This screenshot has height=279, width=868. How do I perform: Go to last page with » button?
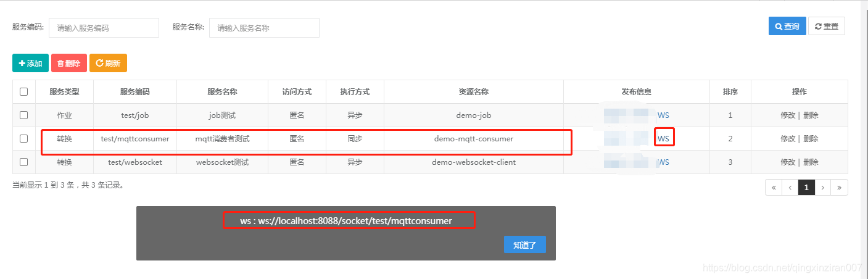coord(840,187)
